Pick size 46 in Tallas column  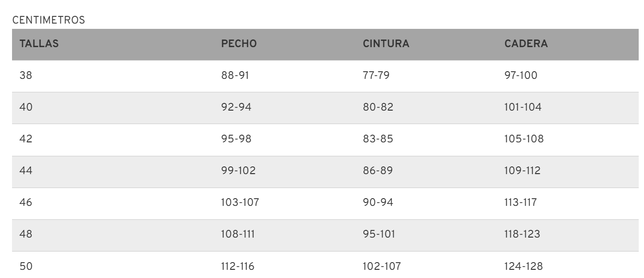(x=26, y=203)
